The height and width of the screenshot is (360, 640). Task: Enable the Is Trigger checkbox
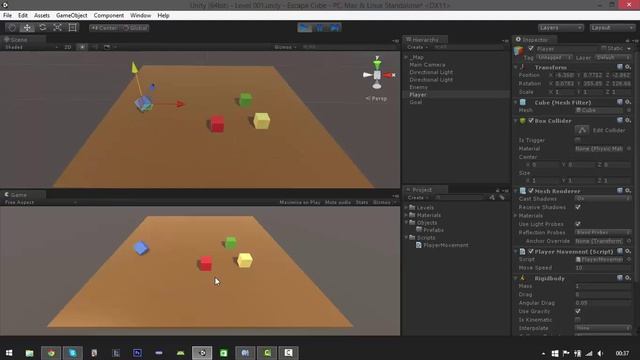pos(578,140)
